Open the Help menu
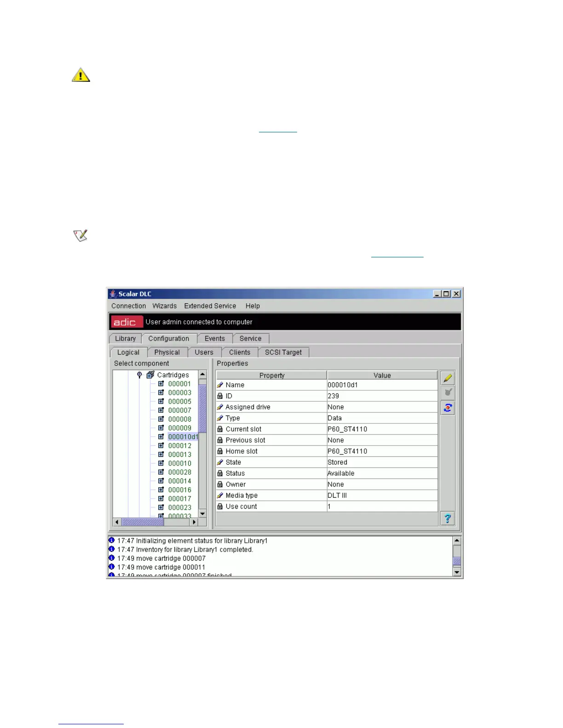The image size is (563, 728). [x=253, y=306]
